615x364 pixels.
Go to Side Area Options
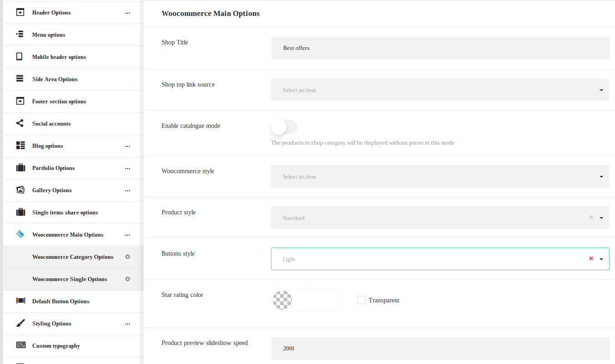[73, 79]
